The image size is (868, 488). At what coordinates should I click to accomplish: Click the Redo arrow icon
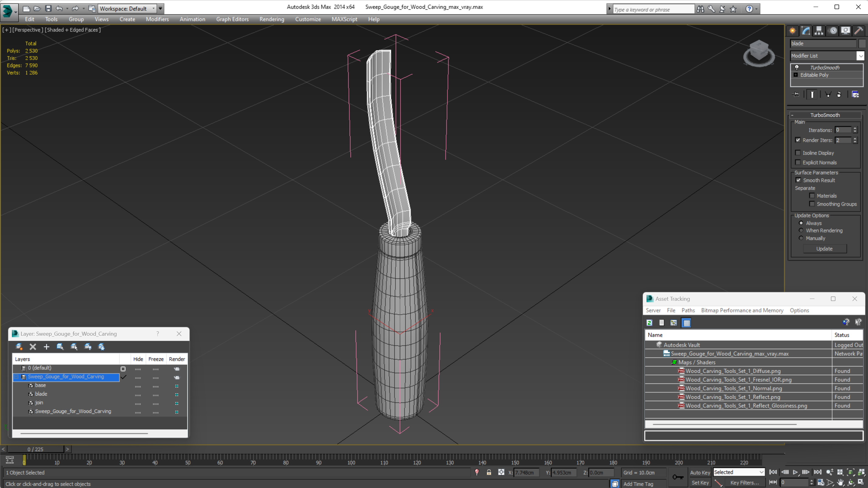coord(75,9)
